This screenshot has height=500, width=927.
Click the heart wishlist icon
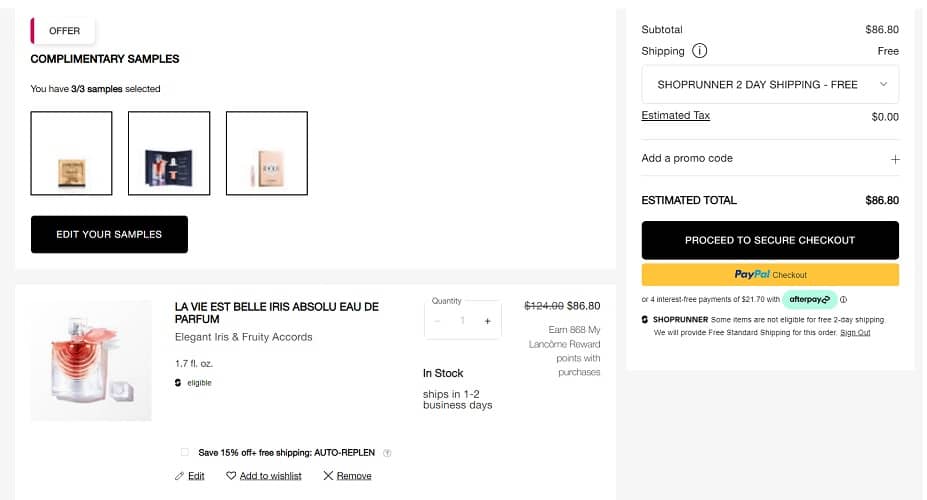pos(231,476)
